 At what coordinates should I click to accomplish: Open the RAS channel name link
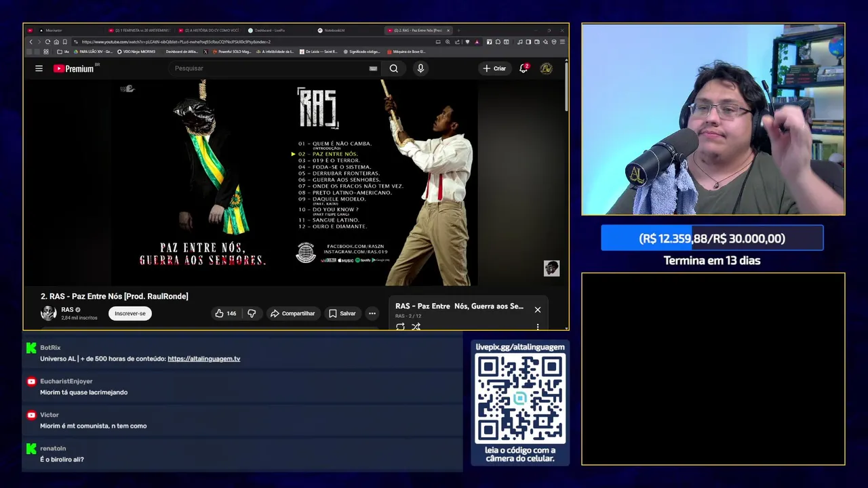[67, 310]
